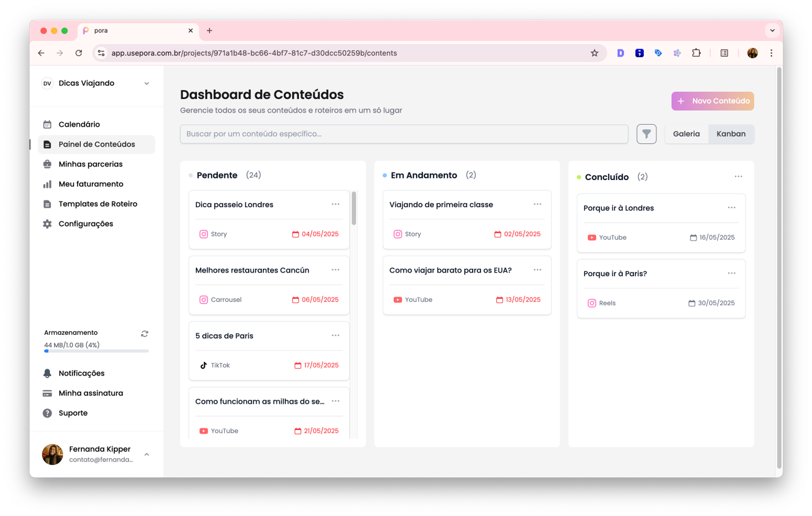Open Minha assinatura page
The width and height of the screenshot is (812, 516).
pos(91,393)
